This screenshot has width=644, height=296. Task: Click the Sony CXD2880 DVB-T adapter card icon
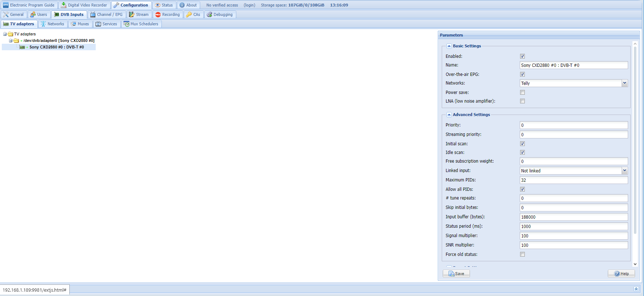(x=22, y=47)
